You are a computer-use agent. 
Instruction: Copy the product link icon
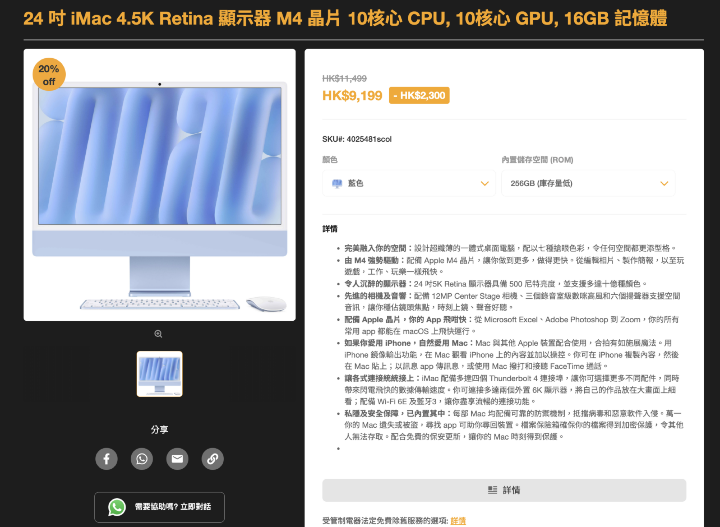[213, 459]
